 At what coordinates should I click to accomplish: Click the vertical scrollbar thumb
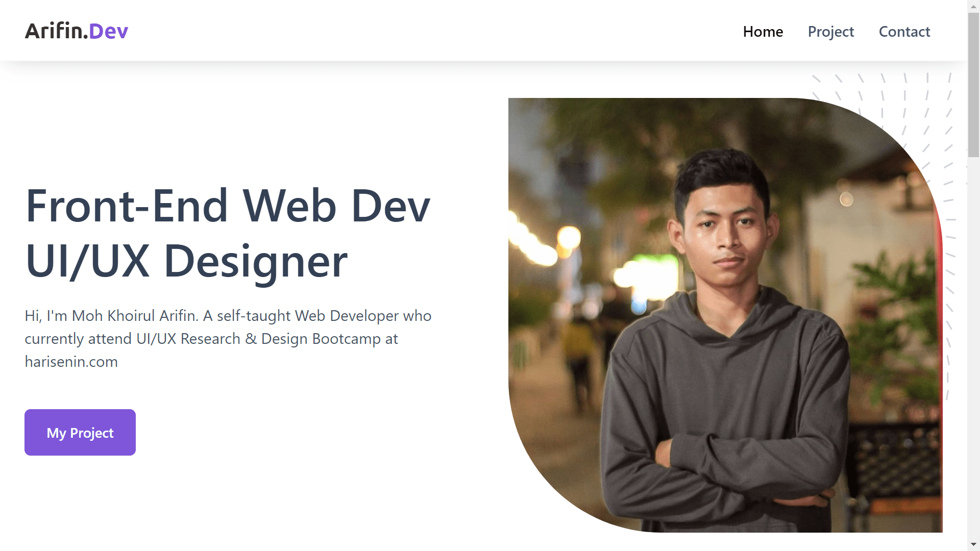pyautogui.click(x=973, y=84)
